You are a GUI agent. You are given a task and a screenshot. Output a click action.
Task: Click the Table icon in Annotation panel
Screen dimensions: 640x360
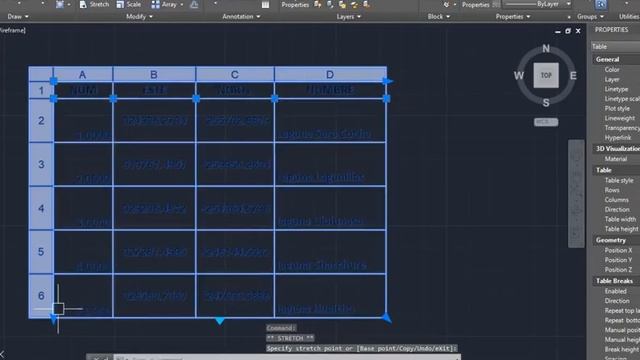click(x=265, y=4)
